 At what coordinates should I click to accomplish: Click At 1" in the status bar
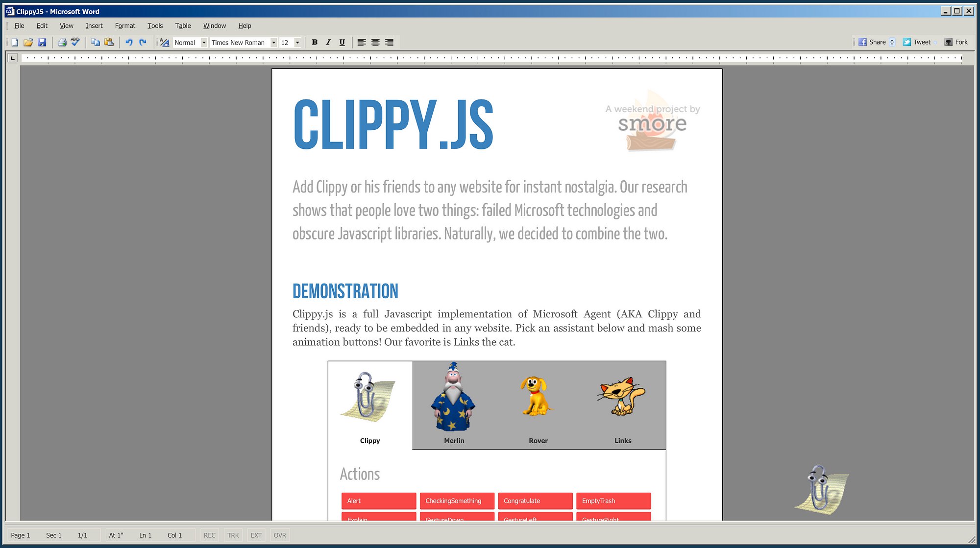click(116, 535)
